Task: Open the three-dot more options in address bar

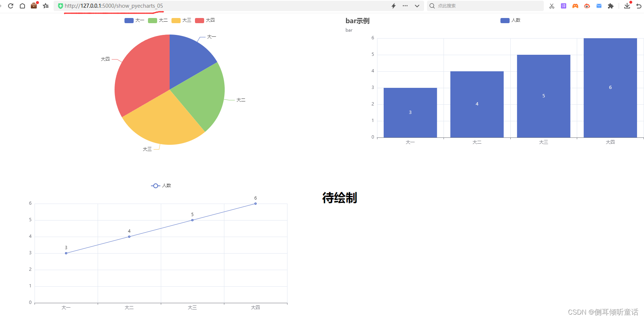Action: pos(405,6)
